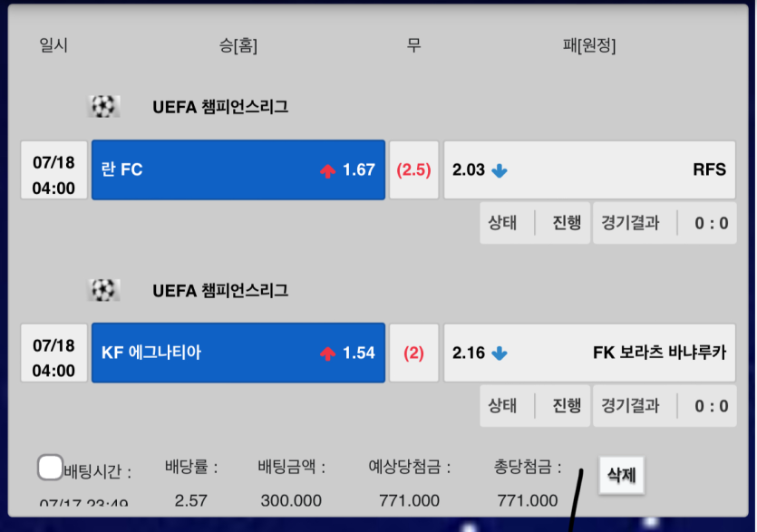Click the soccer ball icon above KF 에그나티아 match

(x=103, y=291)
